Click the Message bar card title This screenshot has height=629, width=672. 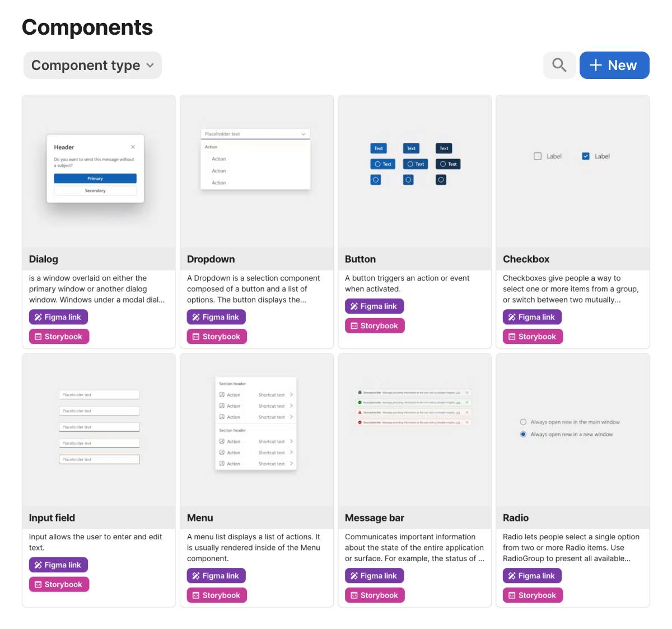point(374,518)
